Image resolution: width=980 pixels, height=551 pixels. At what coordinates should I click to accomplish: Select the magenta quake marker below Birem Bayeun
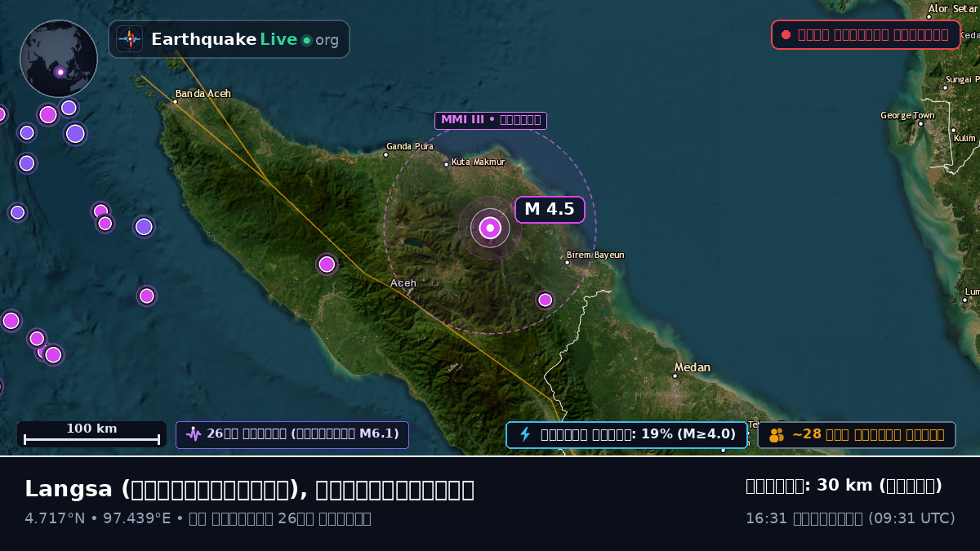tap(546, 300)
